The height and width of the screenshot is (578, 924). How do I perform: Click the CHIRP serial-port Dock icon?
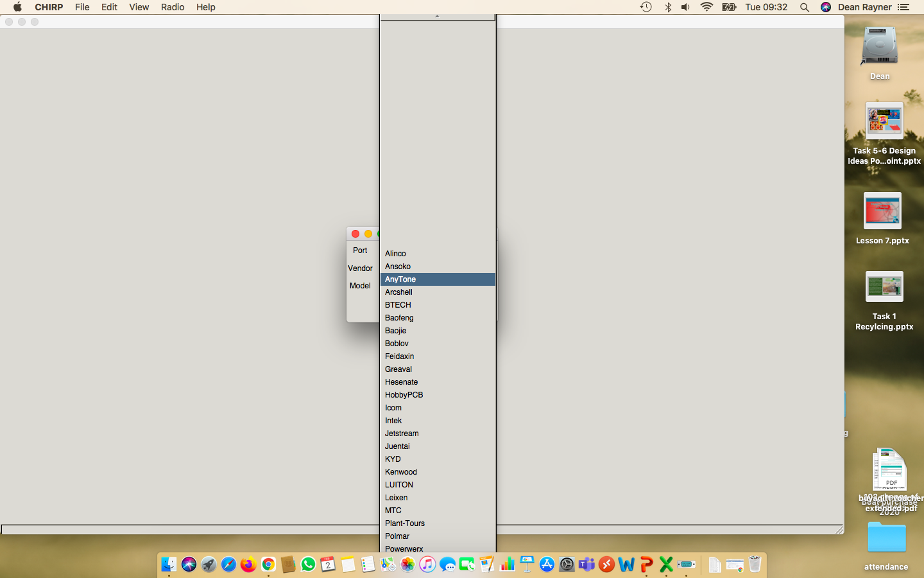point(686,565)
